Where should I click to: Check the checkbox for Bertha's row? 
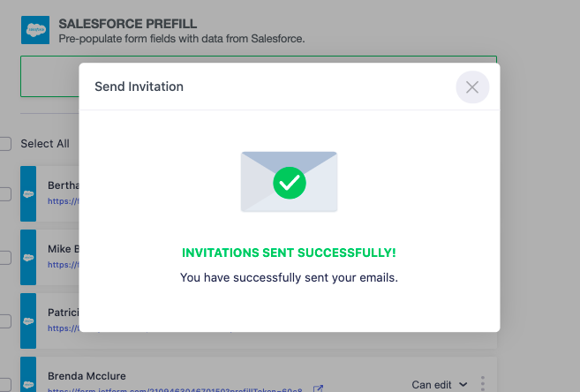5,194
